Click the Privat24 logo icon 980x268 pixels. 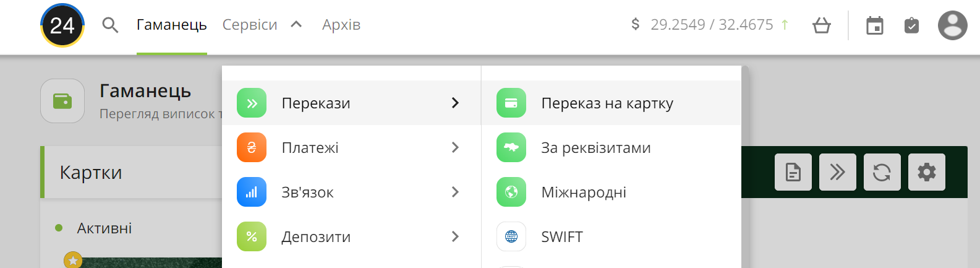point(62,25)
